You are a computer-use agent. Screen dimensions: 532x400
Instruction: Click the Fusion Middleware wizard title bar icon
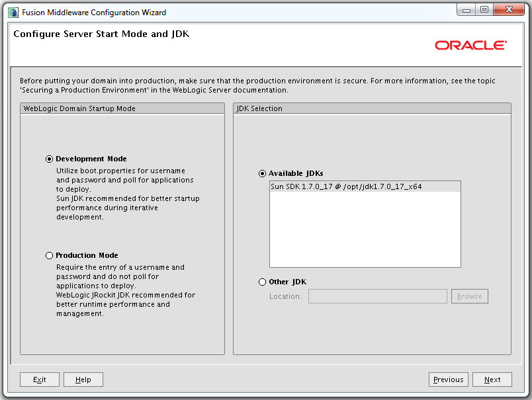[x=13, y=13]
